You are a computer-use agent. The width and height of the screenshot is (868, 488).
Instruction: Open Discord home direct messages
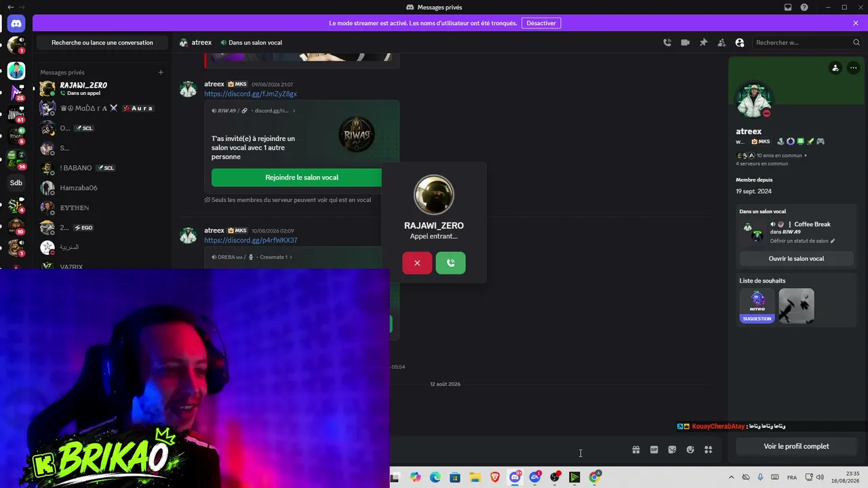click(16, 24)
